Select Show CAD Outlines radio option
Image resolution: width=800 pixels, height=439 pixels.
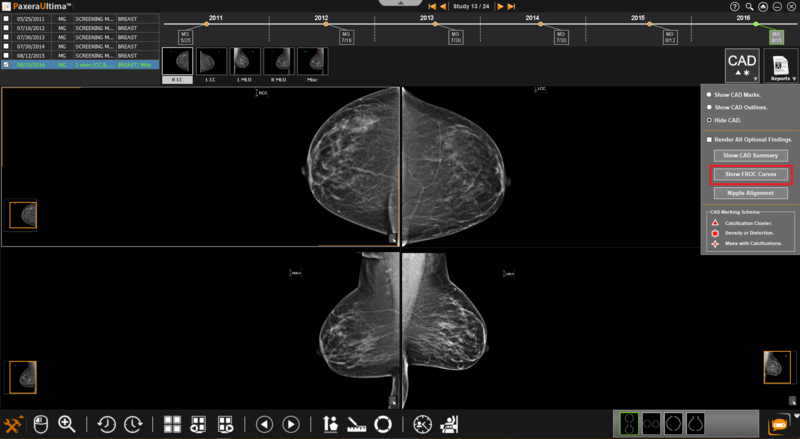(710, 107)
